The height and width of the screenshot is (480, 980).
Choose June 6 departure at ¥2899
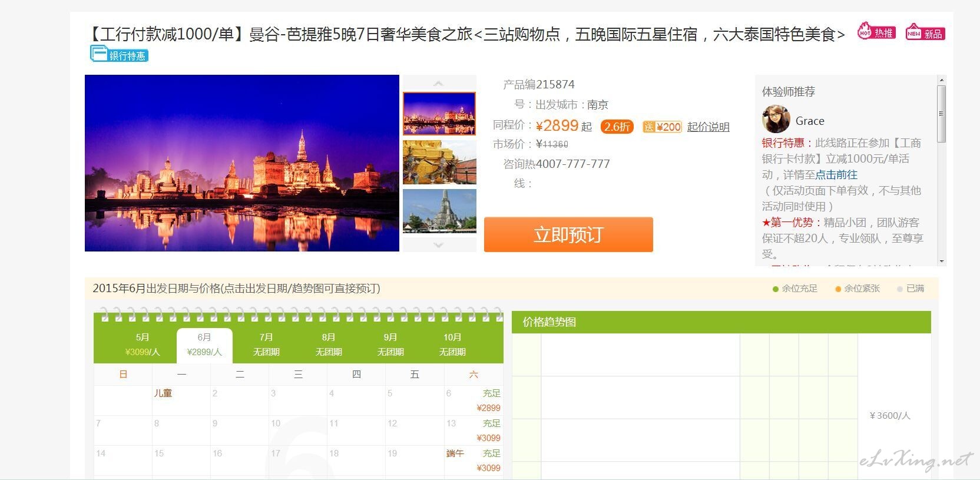(x=474, y=400)
